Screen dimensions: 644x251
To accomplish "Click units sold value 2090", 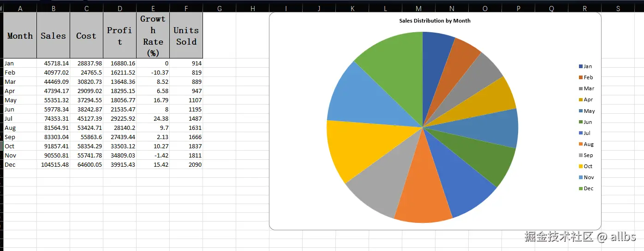I will click(x=186, y=164).
